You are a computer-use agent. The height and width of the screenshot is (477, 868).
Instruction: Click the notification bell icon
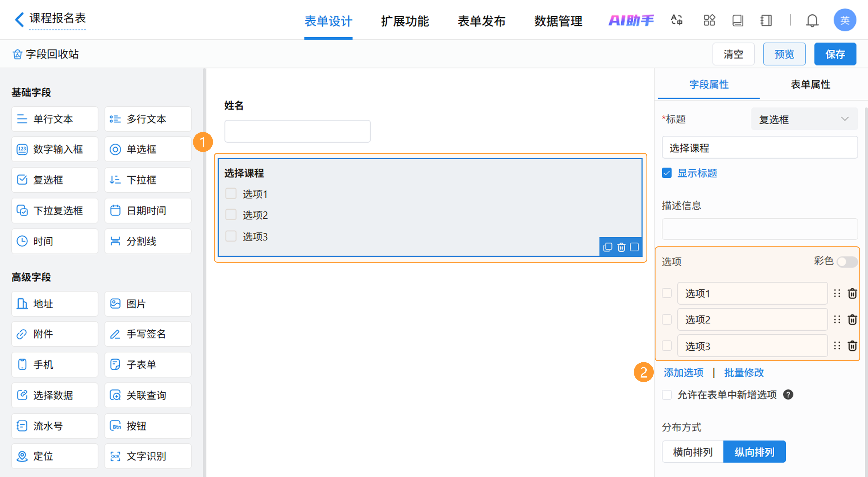point(812,21)
